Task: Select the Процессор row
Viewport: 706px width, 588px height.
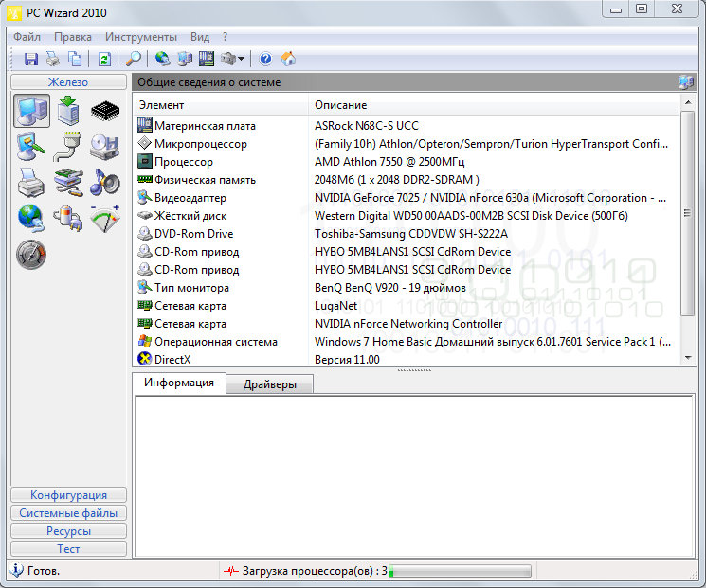Action: (406, 162)
